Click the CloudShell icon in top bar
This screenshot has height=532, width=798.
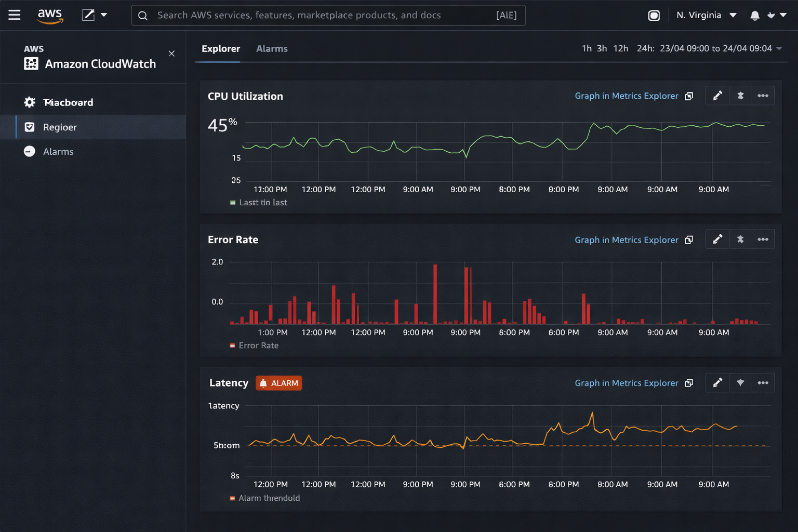(654, 16)
